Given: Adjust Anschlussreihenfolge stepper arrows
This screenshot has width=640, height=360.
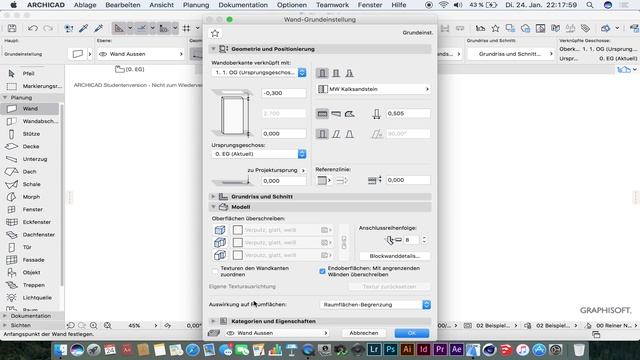Looking at the screenshot, I should (x=424, y=240).
